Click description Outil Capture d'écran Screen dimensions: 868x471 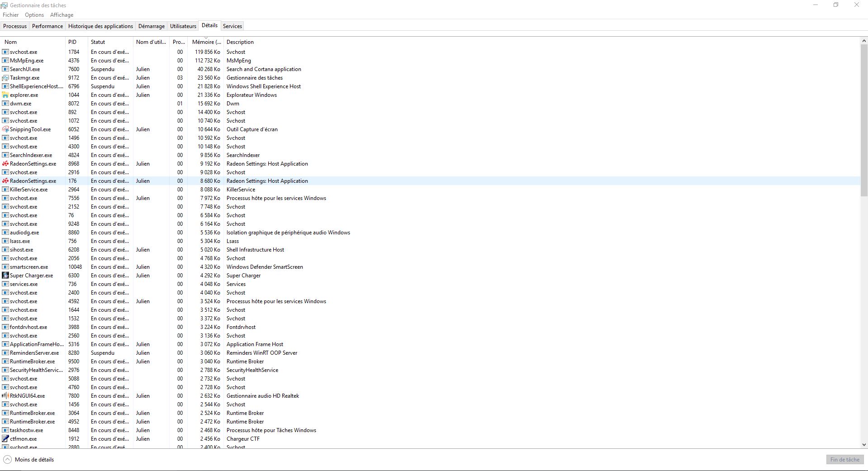coord(252,129)
